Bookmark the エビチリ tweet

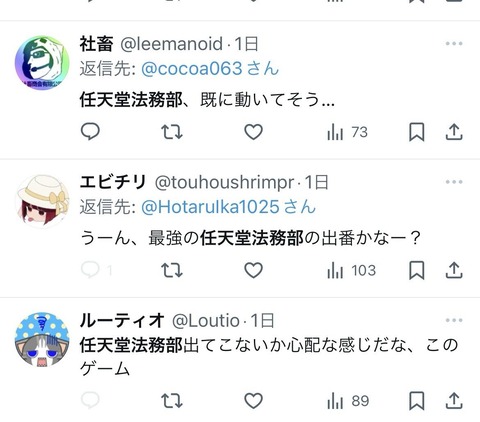417,270
